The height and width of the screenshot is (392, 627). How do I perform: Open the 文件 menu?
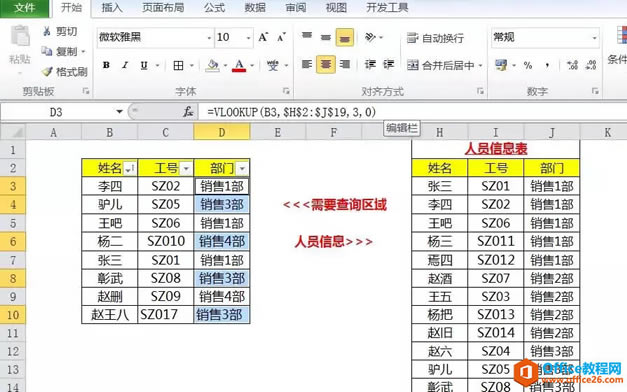[24, 8]
